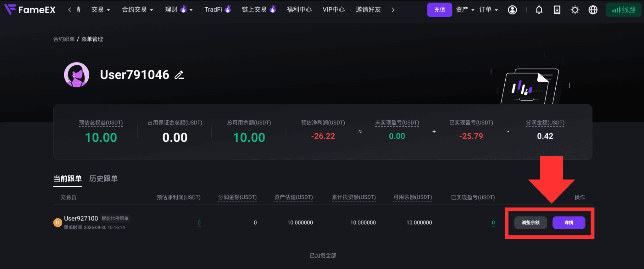This screenshot has height=269, width=644.
Task: Expand the 合约交易 dropdown menu
Action: click(x=137, y=10)
